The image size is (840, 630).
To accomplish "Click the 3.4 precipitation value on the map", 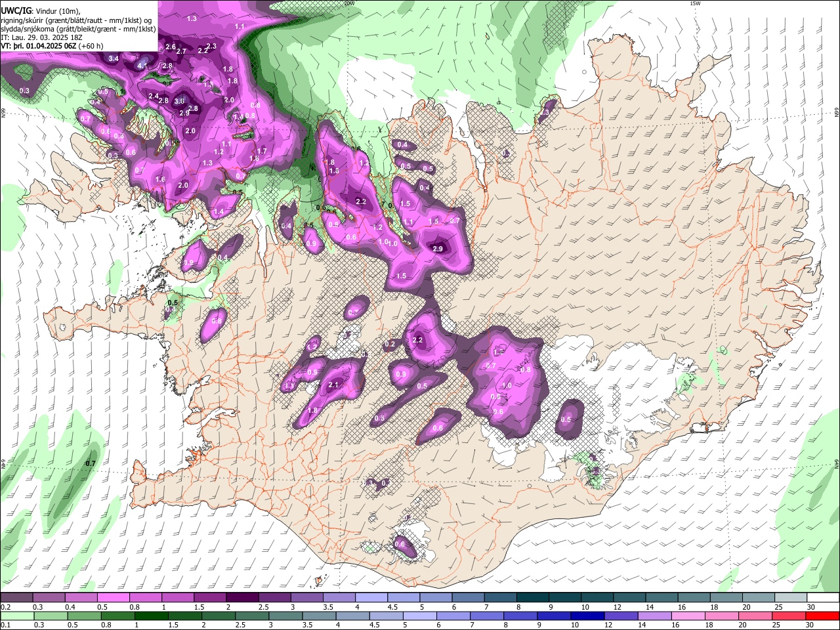I will point(114,58).
